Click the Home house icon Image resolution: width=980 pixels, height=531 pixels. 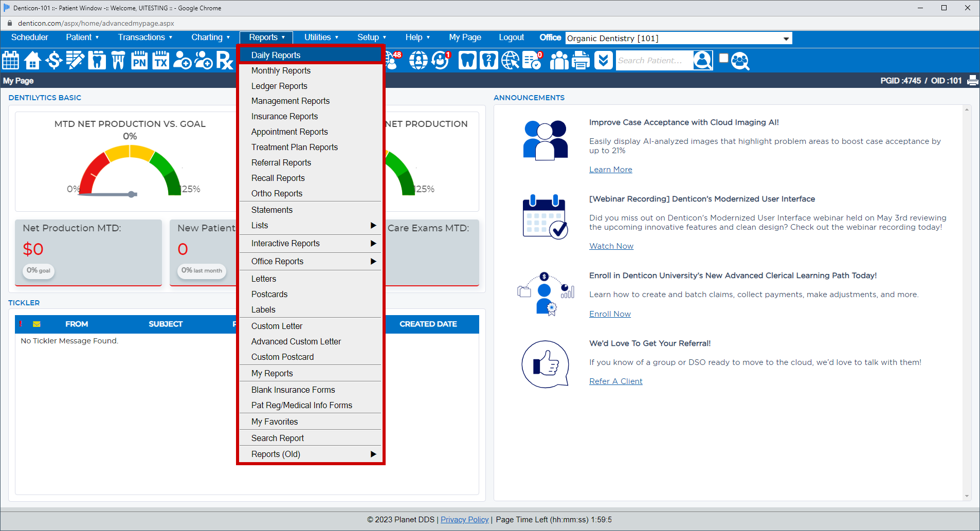[x=32, y=61]
